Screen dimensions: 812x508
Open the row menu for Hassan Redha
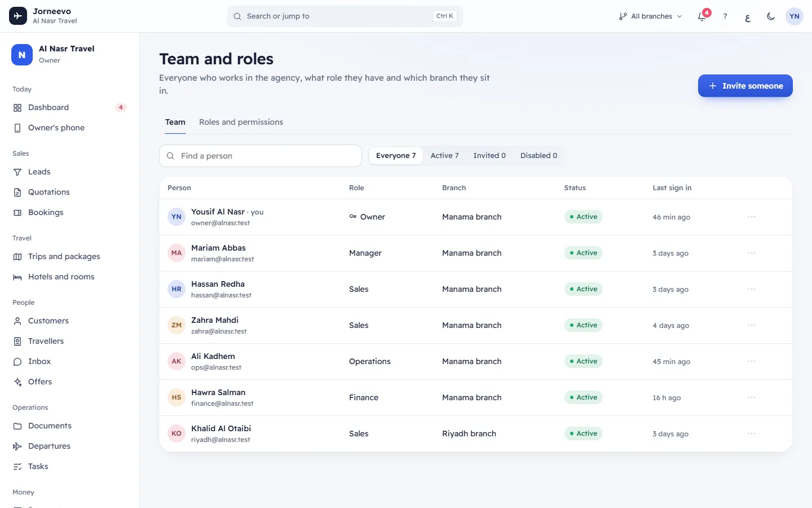752,289
